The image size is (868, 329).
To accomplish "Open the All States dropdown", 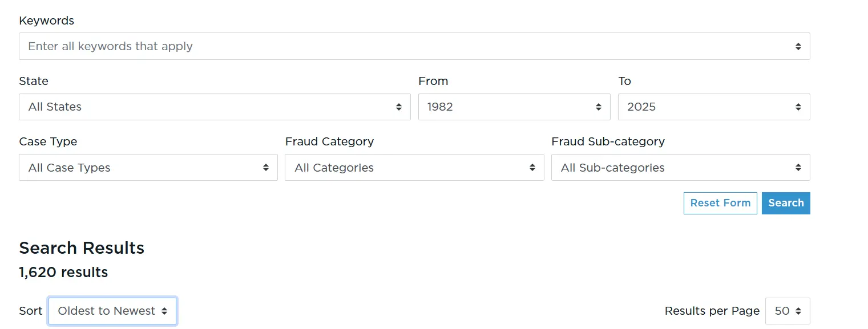I will click(205, 107).
